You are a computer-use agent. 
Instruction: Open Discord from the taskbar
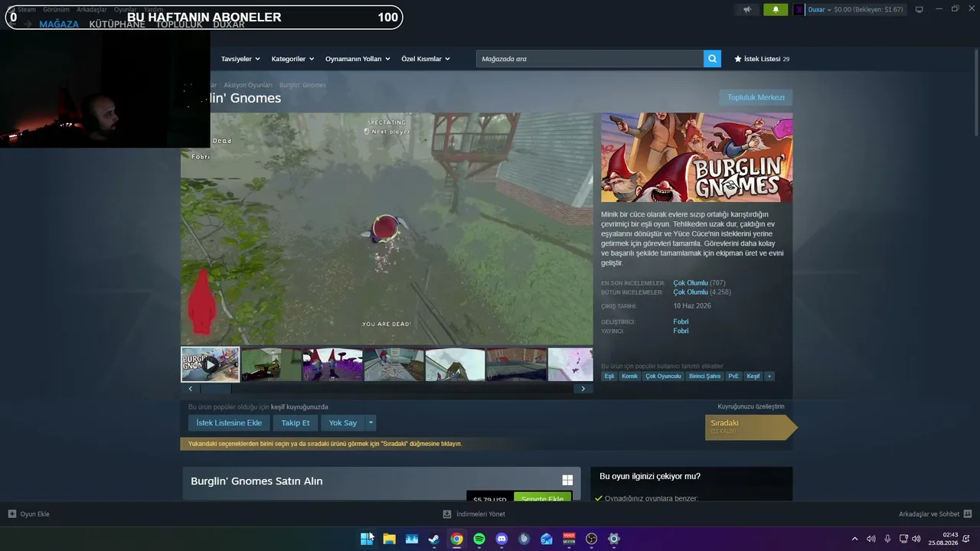tap(501, 539)
